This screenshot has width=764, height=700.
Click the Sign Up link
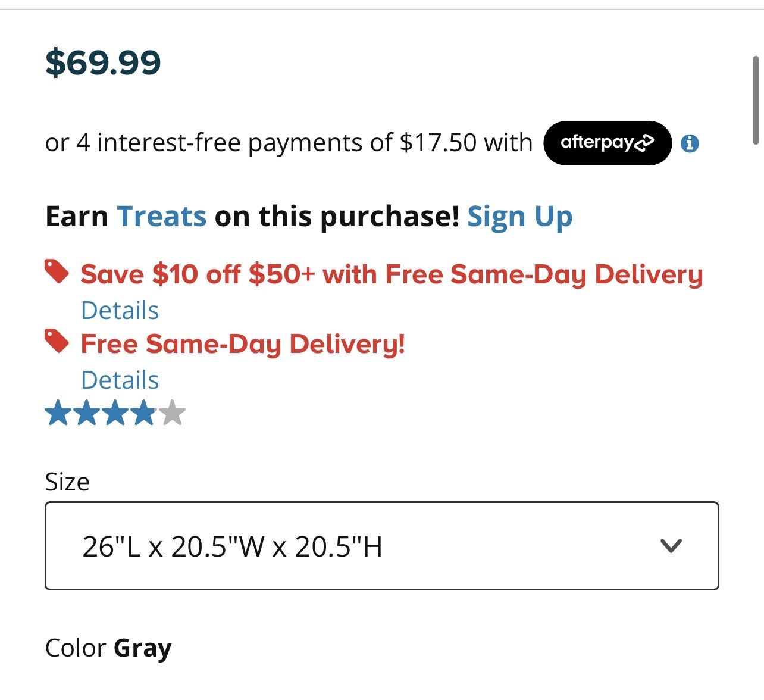pos(520,217)
